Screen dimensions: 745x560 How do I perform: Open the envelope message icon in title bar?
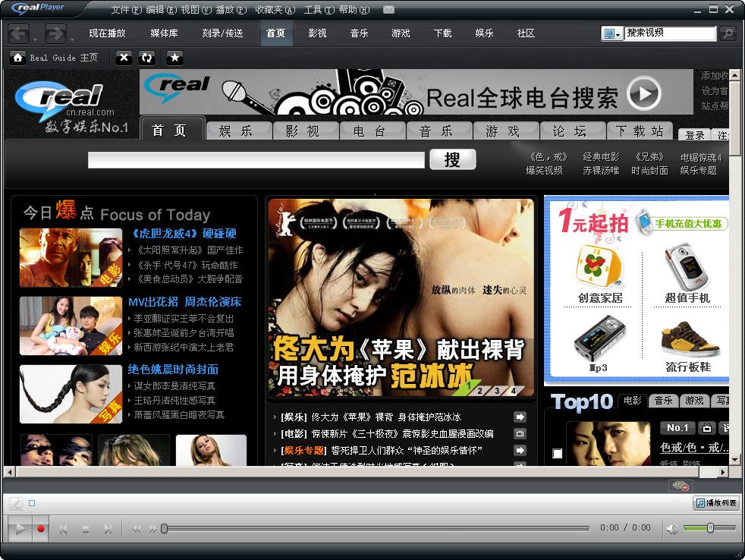pyautogui.click(x=388, y=10)
